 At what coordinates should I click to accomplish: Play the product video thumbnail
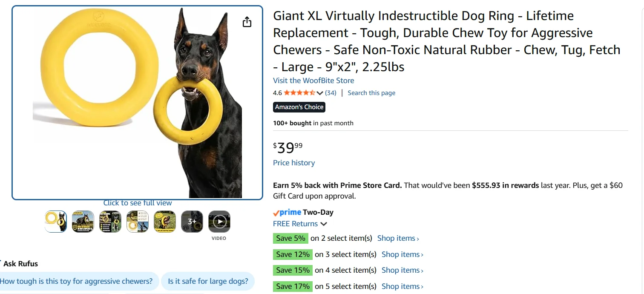click(x=219, y=222)
